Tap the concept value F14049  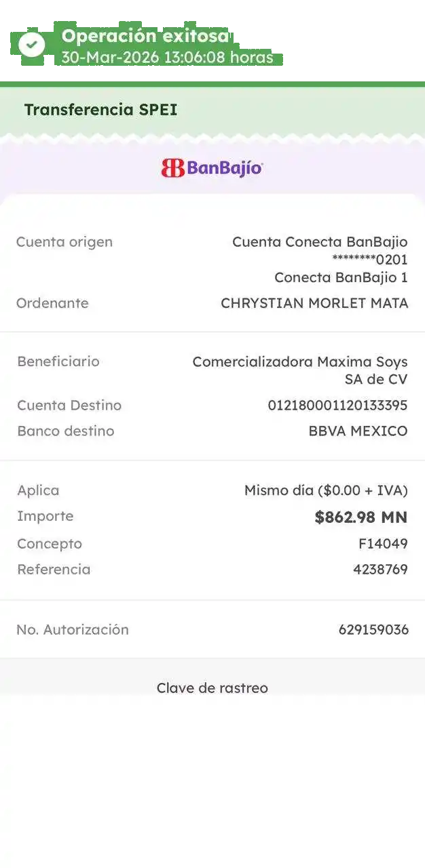[x=383, y=544]
